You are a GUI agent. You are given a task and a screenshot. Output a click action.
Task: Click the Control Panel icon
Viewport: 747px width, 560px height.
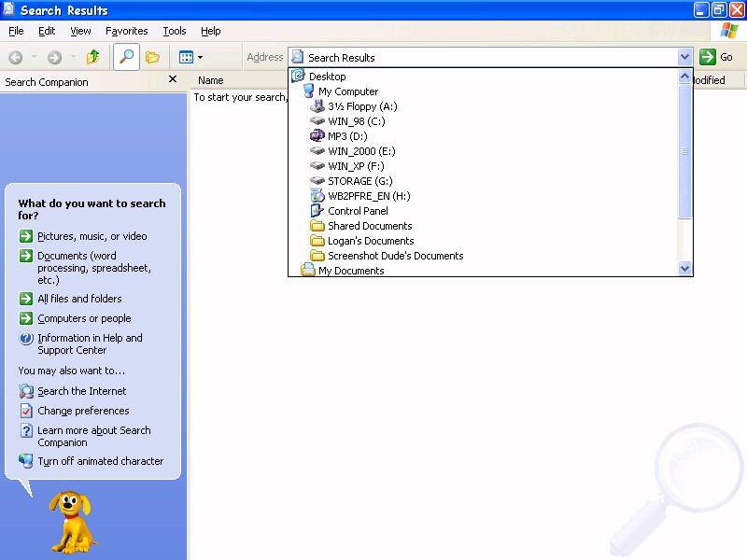tap(317, 211)
